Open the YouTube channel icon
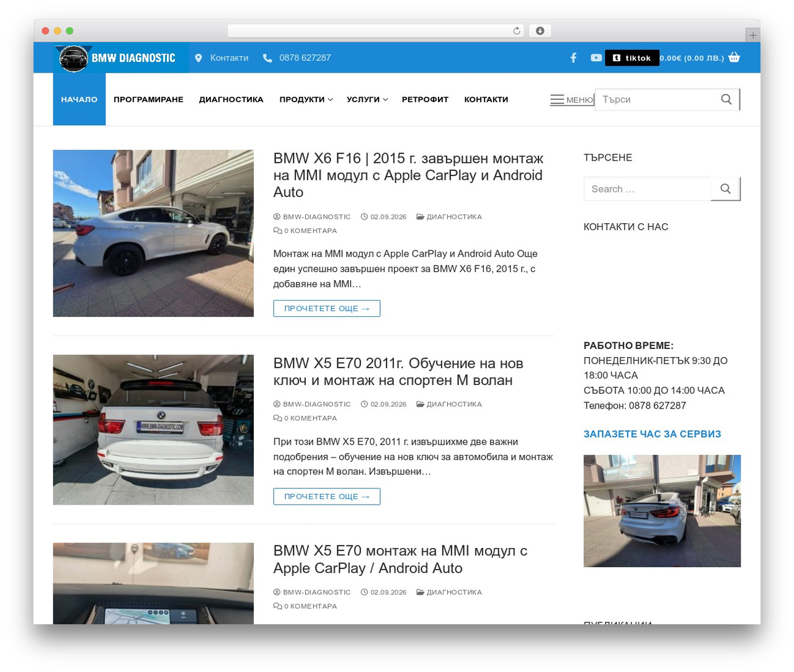This screenshot has width=794, height=672. pyautogui.click(x=596, y=58)
